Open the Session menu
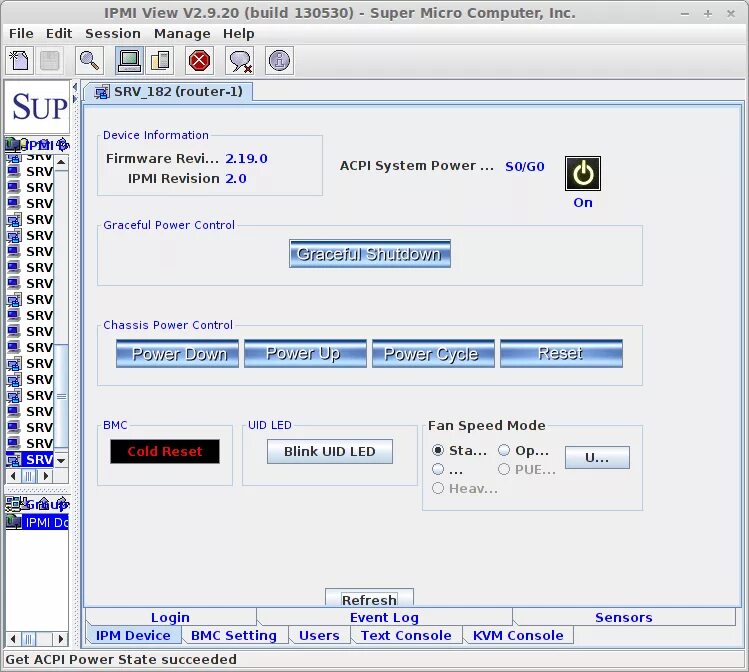The width and height of the screenshot is (749, 672). [x=113, y=33]
